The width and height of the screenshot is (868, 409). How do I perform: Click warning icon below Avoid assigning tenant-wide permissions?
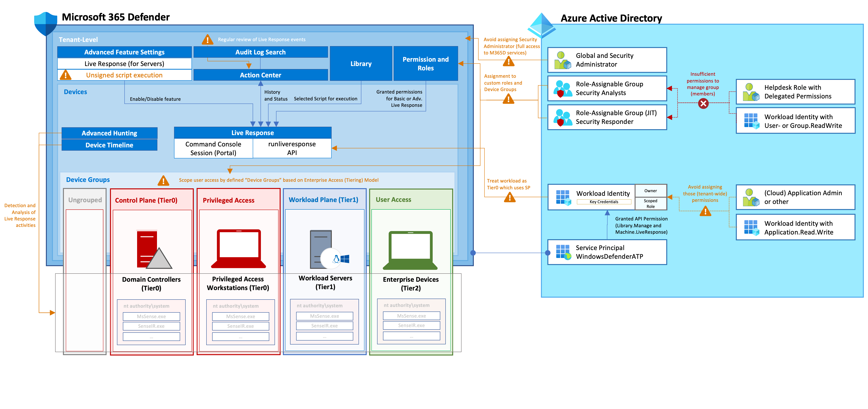(x=705, y=211)
